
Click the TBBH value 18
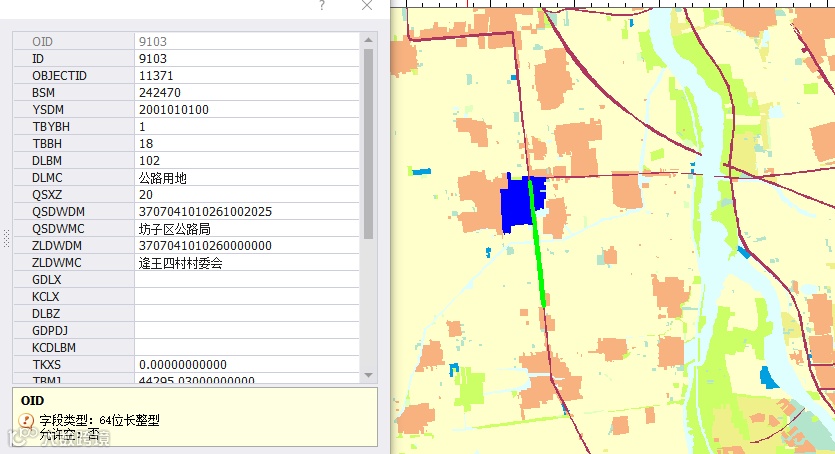[x=146, y=144]
